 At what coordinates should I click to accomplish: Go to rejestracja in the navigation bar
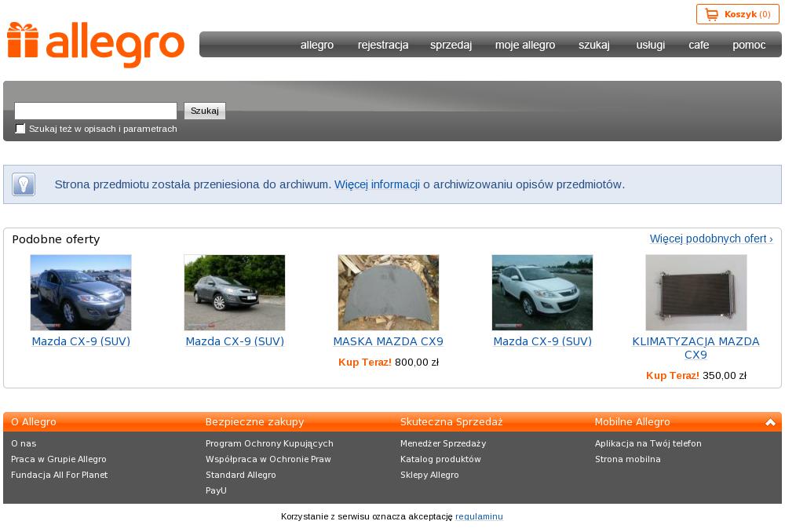pos(383,45)
